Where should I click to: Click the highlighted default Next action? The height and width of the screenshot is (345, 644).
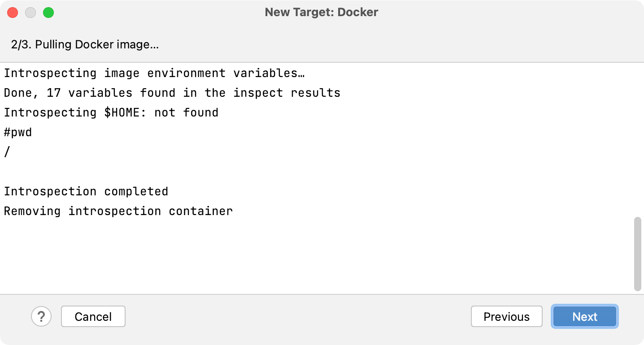584,316
